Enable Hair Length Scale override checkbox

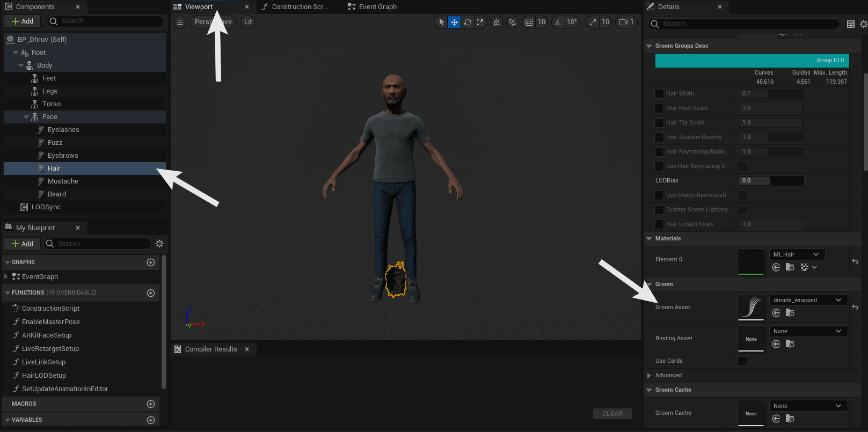click(659, 224)
